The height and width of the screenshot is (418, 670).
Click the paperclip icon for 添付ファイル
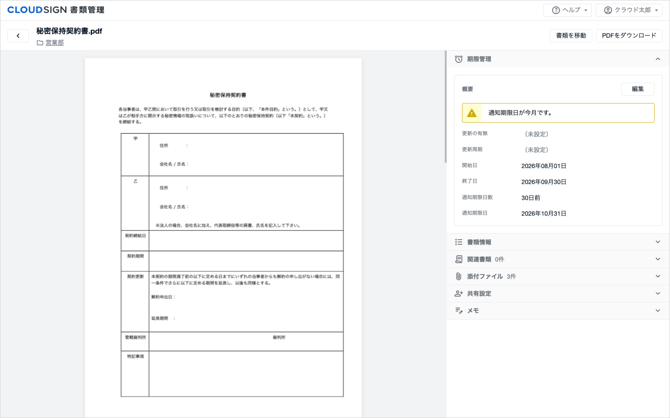pos(458,276)
